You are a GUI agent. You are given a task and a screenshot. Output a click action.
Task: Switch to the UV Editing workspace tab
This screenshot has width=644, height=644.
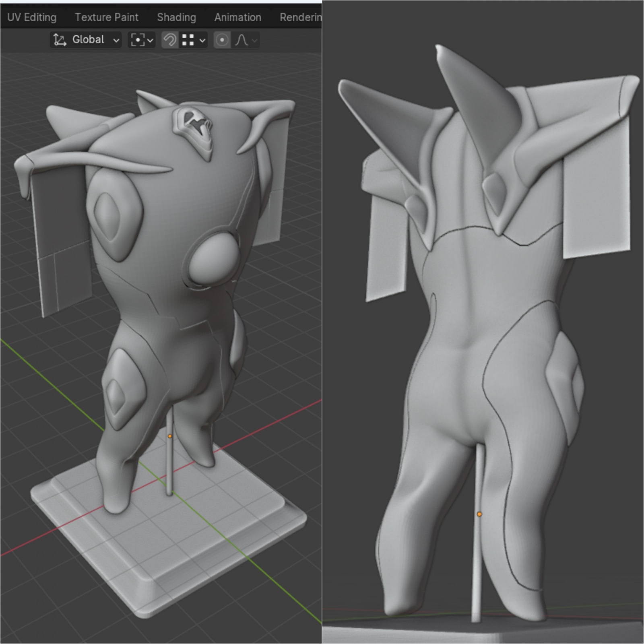tap(32, 17)
